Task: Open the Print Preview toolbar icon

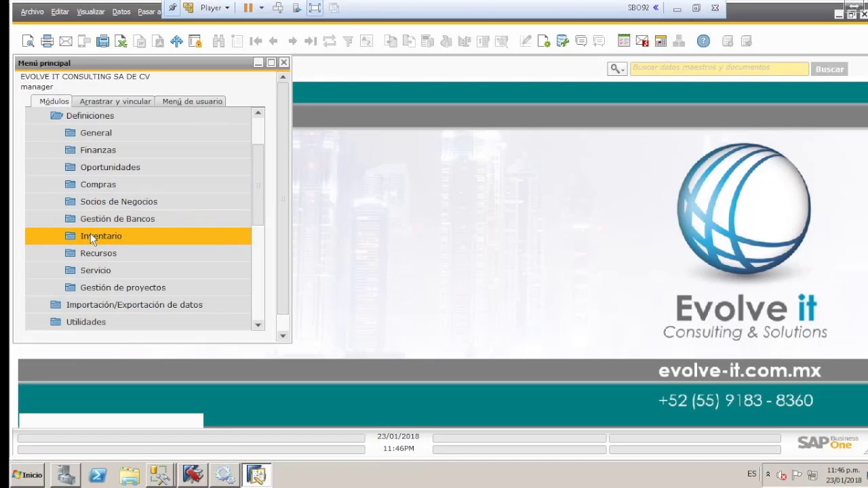Action: pos(28,41)
